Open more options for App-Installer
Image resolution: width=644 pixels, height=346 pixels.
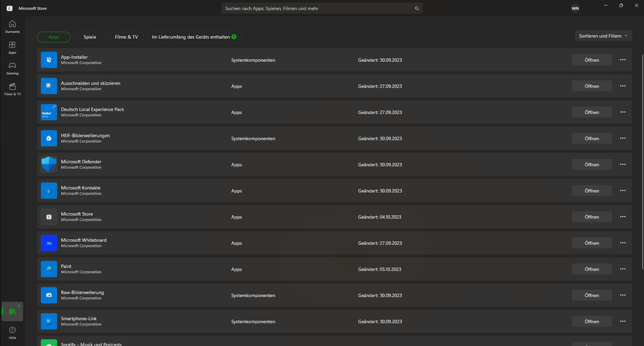tap(623, 60)
